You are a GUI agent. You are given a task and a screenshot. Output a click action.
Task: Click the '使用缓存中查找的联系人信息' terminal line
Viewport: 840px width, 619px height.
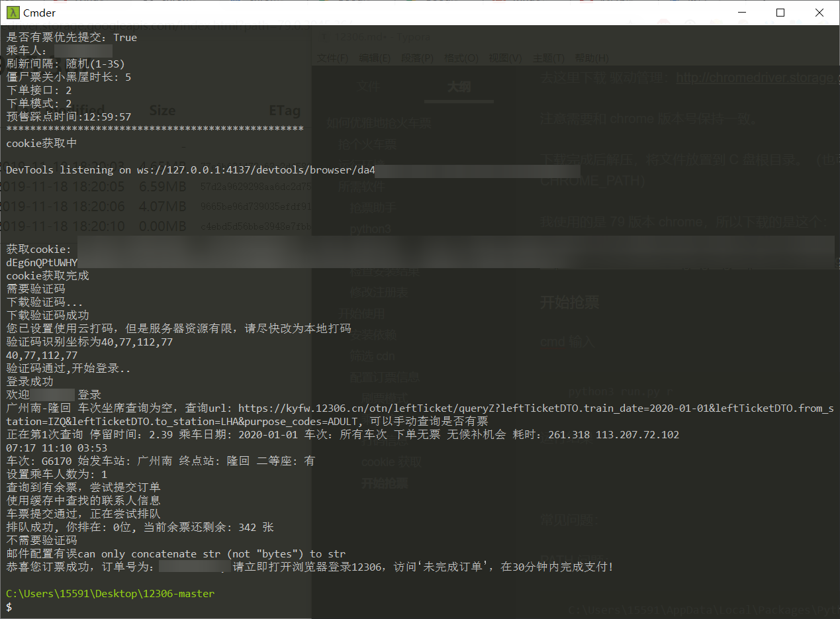click(x=83, y=501)
